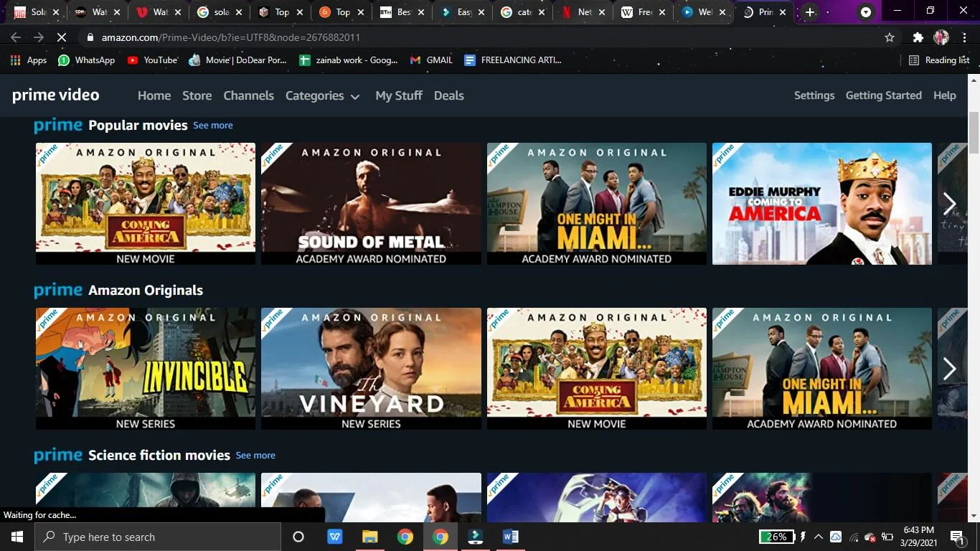
Task: Open Prime Video Settings
Action: click(x=814, y=95)
